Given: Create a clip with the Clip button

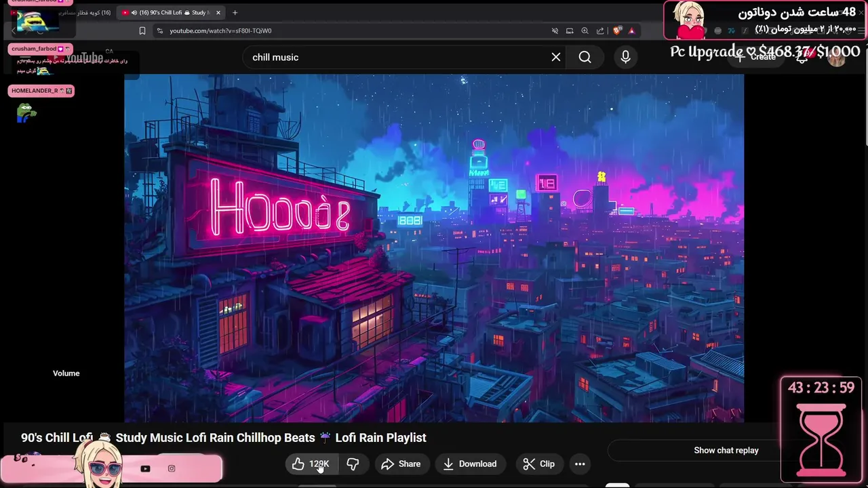Looking at the screenshot, I should click(x=539, y=464).
